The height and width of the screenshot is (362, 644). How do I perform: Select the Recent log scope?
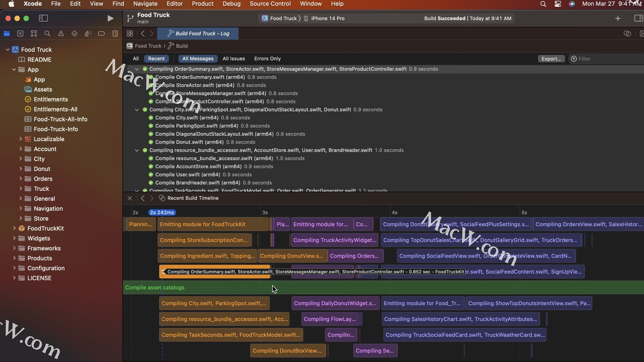[156, 59]
